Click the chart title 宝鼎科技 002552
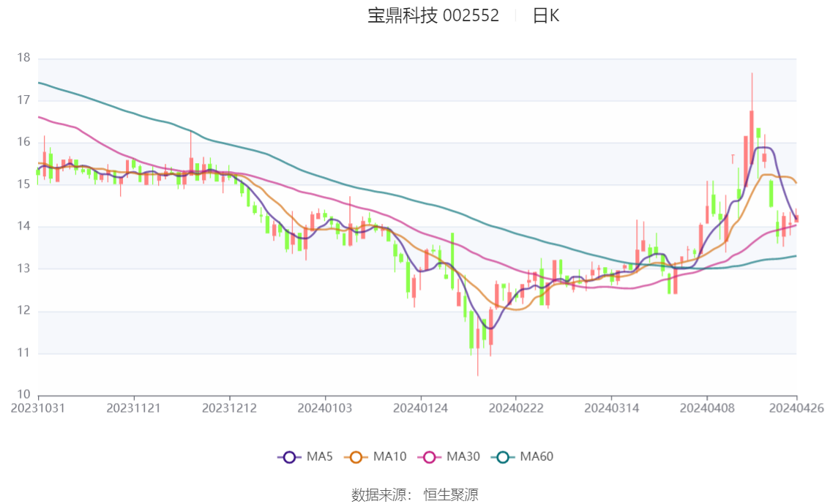830x504 pixels. click(433, 16)
